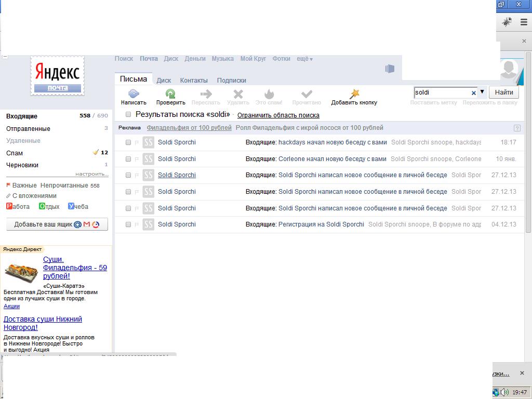Open the Яндекс Почта logo
This screenshot has width=532, height=399.
tap(57, 76)
